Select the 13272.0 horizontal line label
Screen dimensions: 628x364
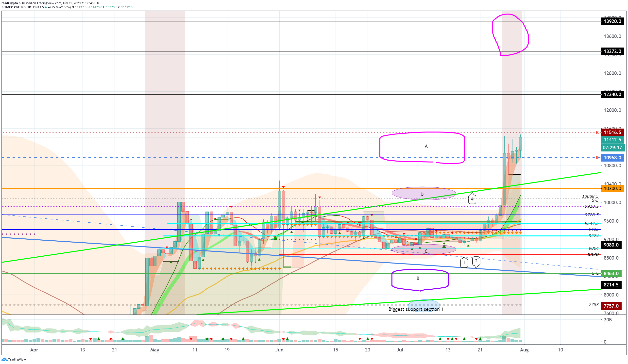click(612, 51)
